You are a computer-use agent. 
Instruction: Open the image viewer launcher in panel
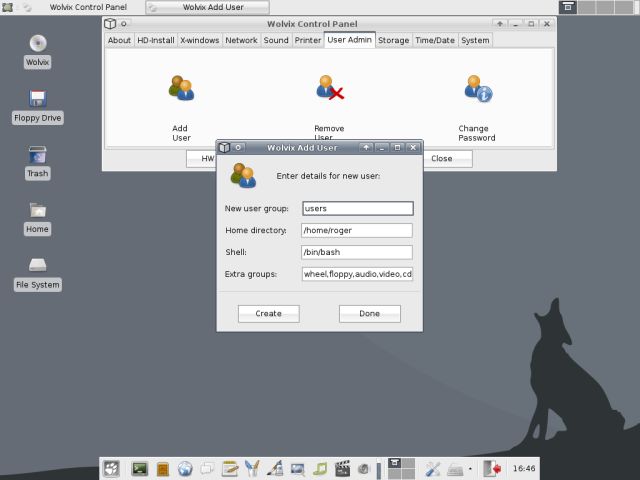point(298,469)
